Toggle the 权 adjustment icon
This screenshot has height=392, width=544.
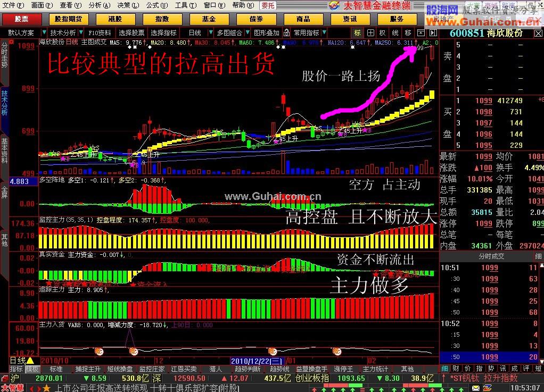coord(382,33)
